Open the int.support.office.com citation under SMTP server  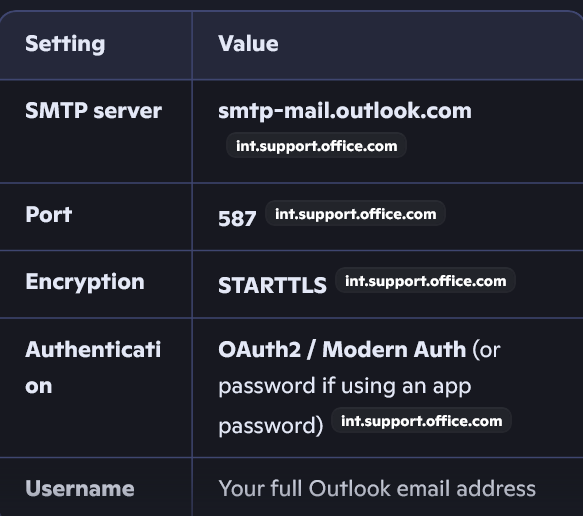(316, 145)
